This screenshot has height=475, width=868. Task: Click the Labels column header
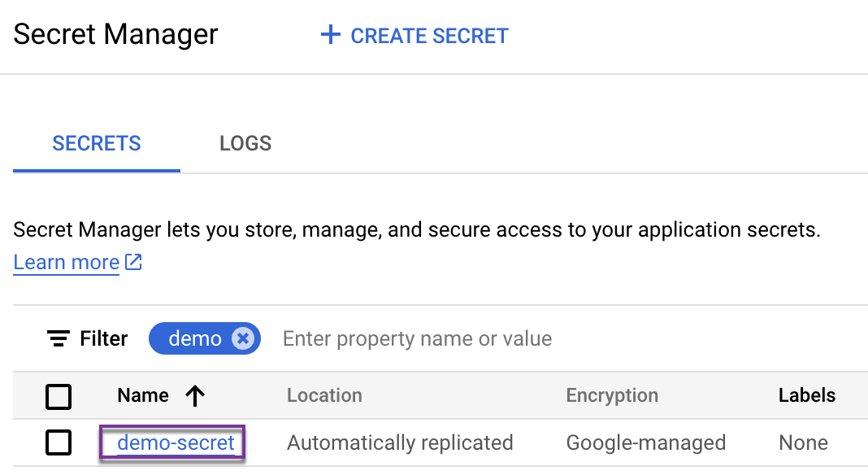point(807,396)
